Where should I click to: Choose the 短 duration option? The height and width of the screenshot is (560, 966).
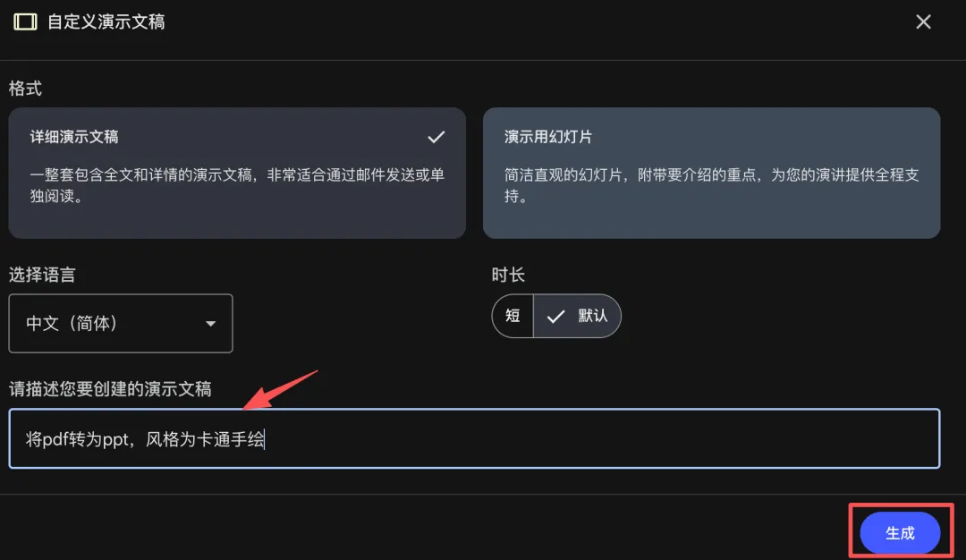(513, 316)
